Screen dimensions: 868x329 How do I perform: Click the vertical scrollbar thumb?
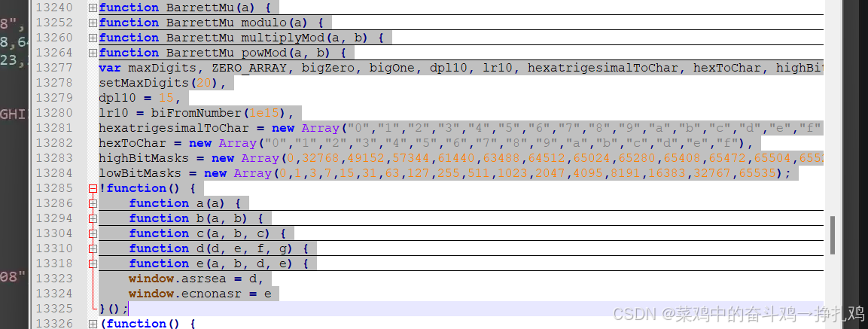coord(833,236)
